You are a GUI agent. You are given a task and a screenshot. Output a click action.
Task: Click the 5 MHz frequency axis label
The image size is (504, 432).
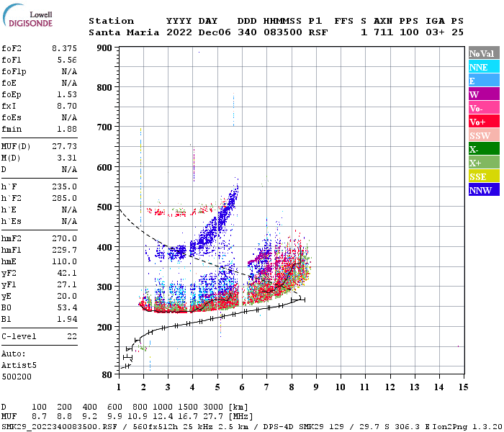coord(217,387)
